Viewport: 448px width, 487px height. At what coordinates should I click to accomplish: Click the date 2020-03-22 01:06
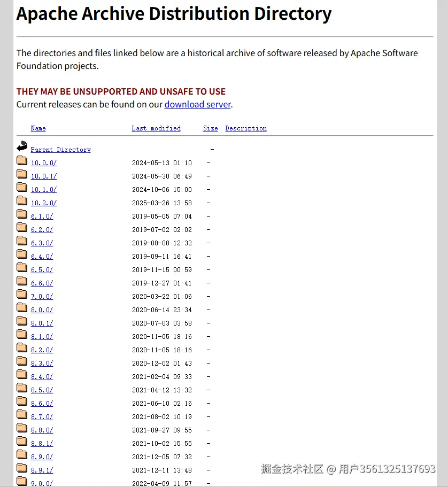[x=162, y=296]
